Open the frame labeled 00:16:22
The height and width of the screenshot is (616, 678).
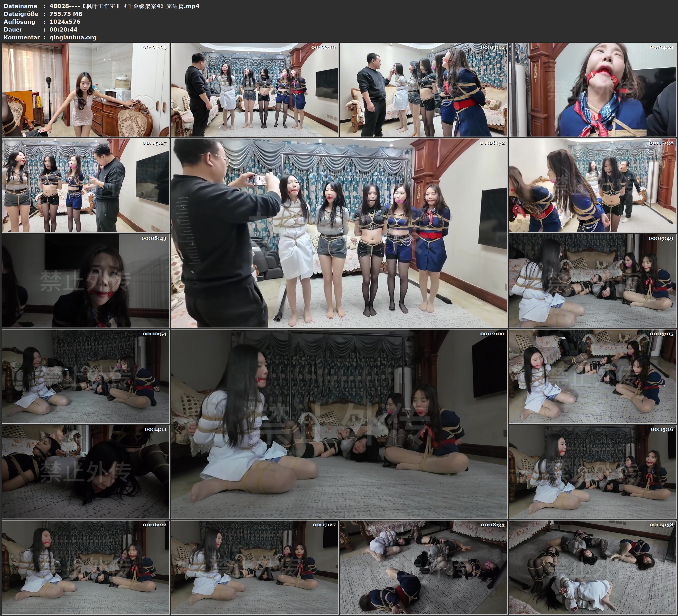pyautogui.click(x=85, y=567)
